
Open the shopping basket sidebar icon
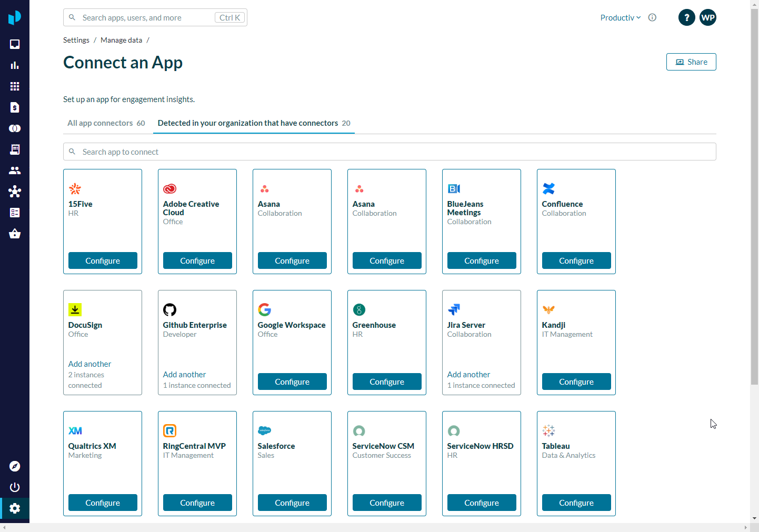tap(15, 234)
